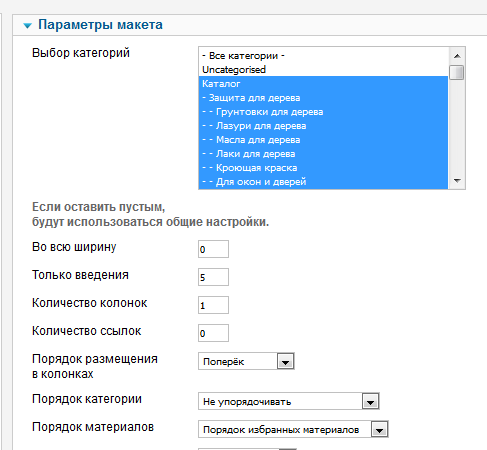
Task: Select '- - Лаки для дерева' category
Action: point(323,154)
